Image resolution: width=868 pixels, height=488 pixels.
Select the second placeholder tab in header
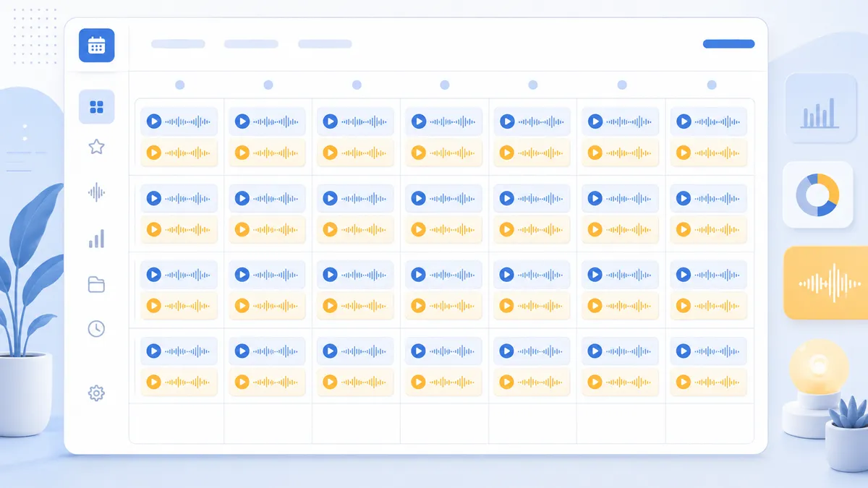251,44
